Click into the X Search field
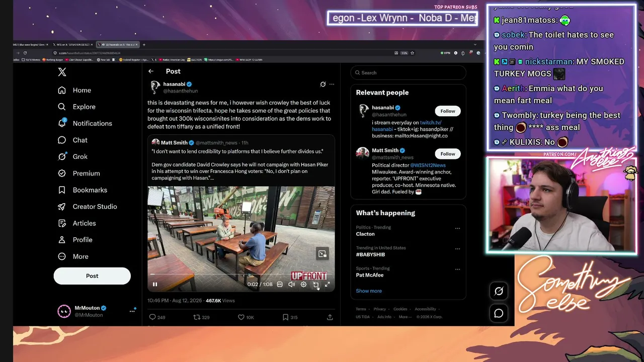This screenshot has width=644, height=362. click(x=408, y=73)
